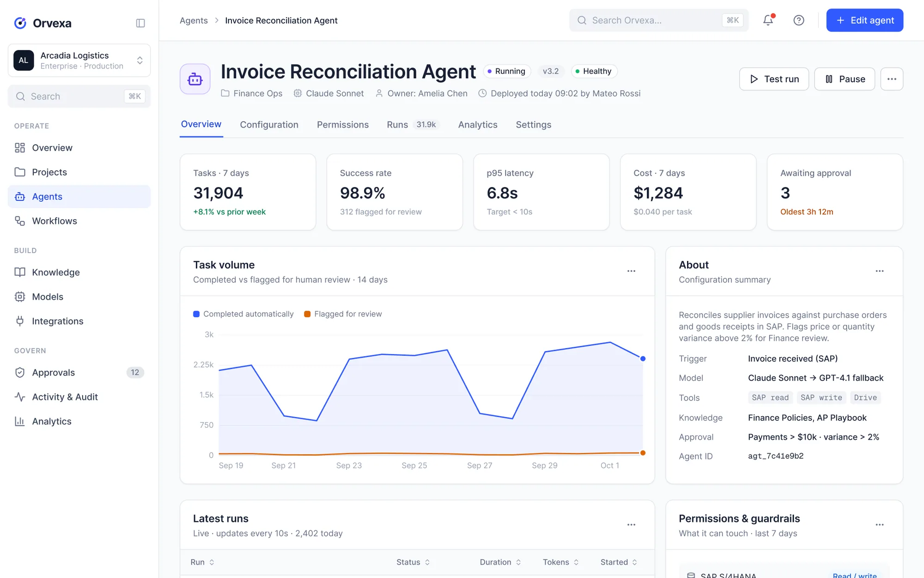924x578 pixels.
Task: Toggle the Completed automatically legend swatch
Action: (x=196, y=314)
